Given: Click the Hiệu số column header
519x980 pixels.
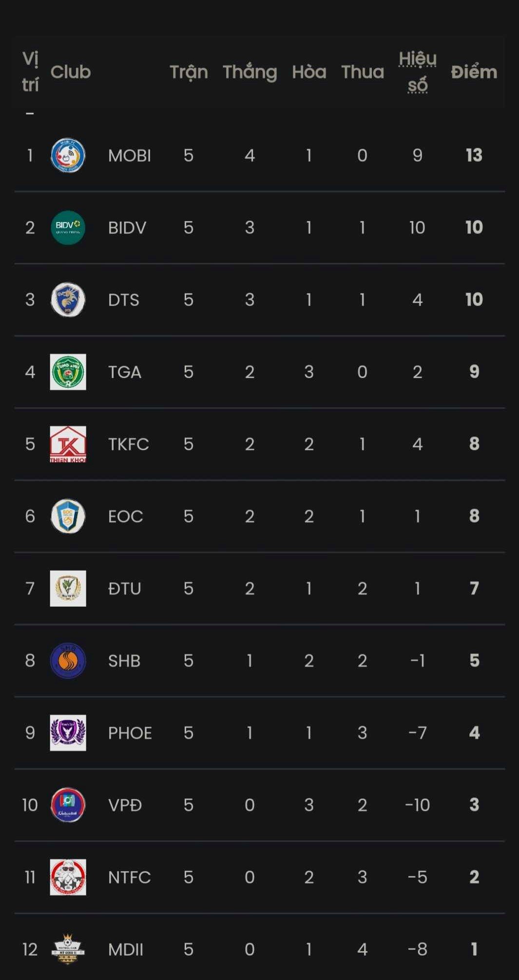Looking at the screenshot, I should pos(418,72).
